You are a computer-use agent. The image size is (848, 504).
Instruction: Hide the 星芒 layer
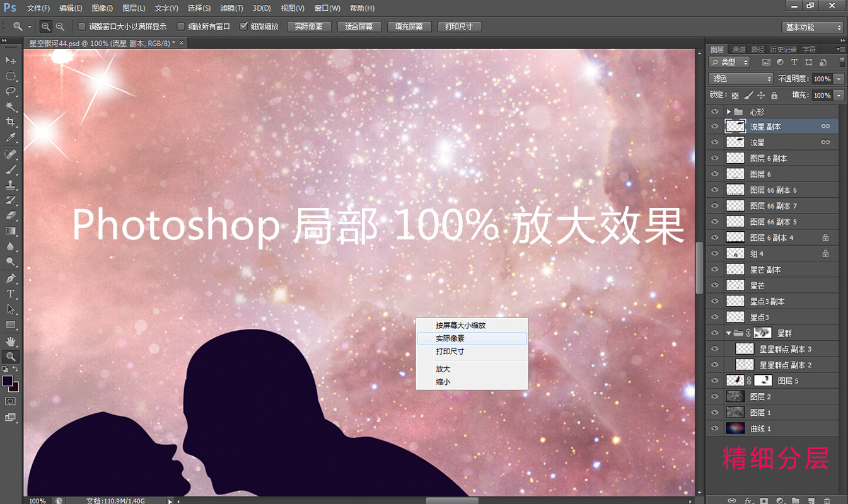714,285
